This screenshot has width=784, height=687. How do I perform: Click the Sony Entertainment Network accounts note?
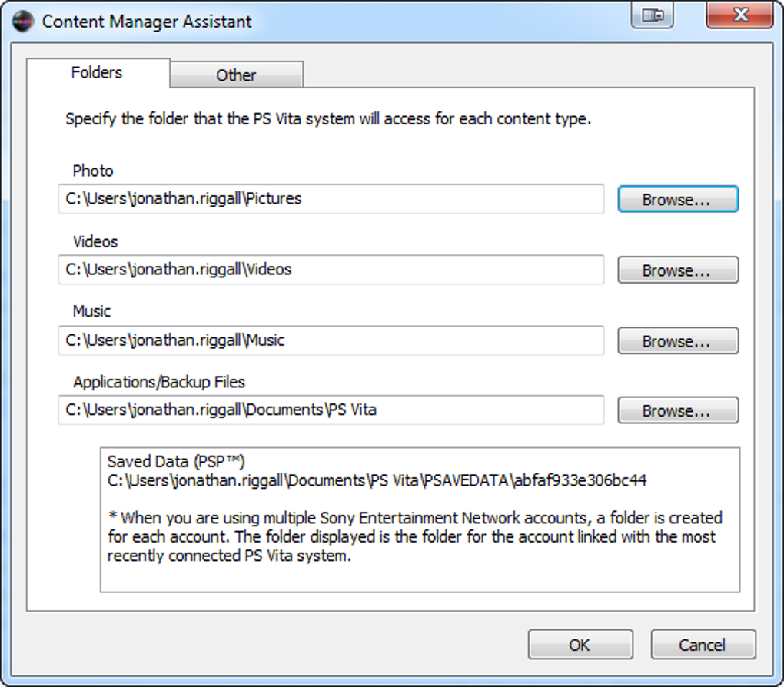(x=414, y=536)
